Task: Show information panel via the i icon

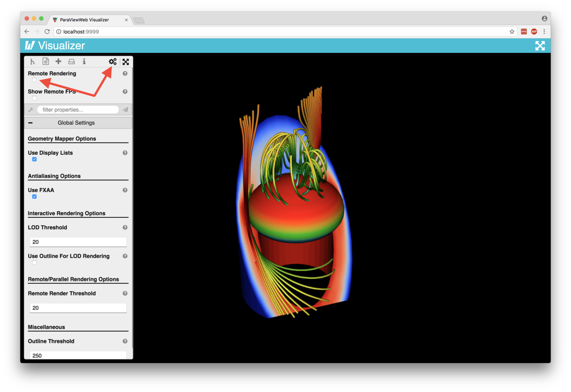Action: click(84, 61)
